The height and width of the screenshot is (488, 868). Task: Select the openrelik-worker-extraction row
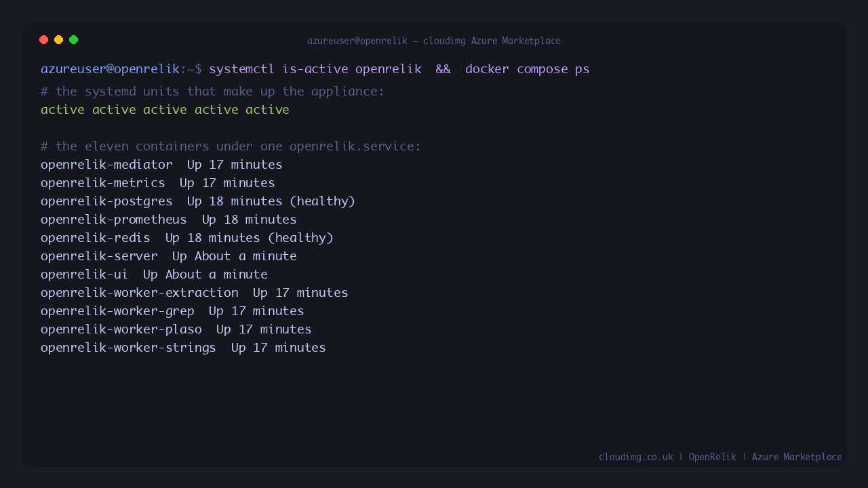point(195,293)
